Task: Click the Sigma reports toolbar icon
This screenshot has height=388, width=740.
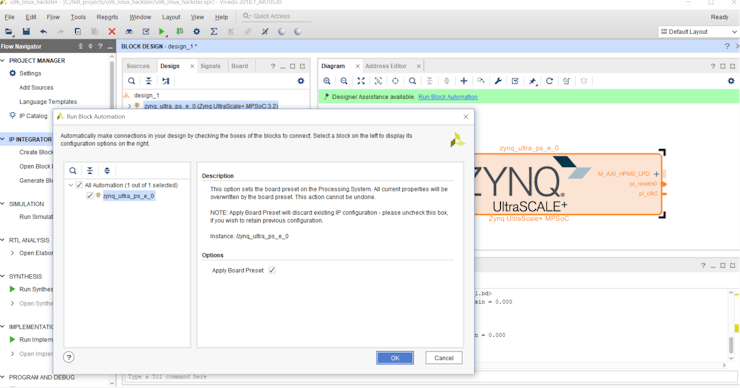Action: [214, 32]
